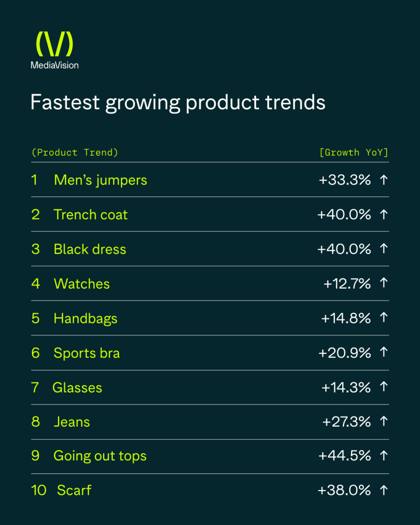Click the up arrow beside +20.9%
420x525 pixels.
(x=384, y=352)
